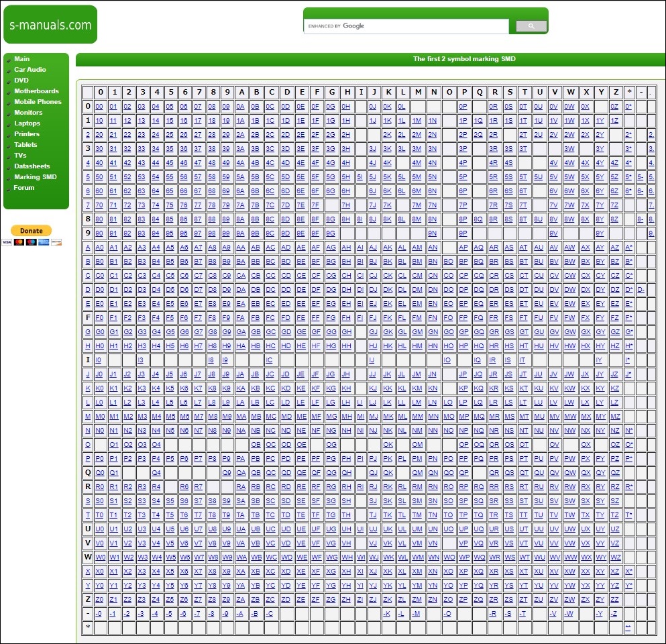Go to the DVD section

coord(21,80)
